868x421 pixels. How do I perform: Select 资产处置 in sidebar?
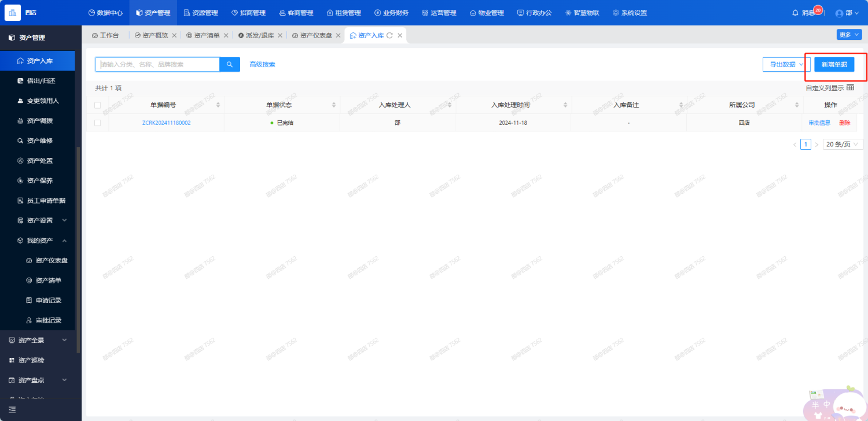tap(38, 161)
